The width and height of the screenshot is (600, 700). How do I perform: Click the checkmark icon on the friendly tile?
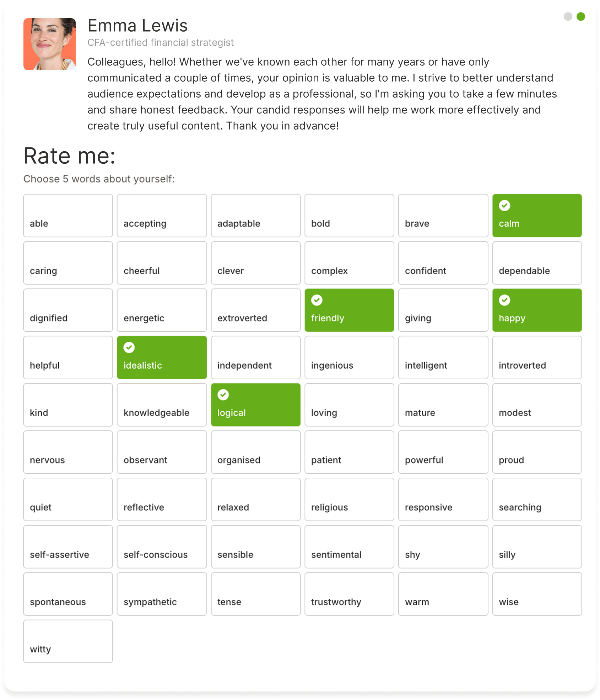pyautogui.click(x=317, y=300)
